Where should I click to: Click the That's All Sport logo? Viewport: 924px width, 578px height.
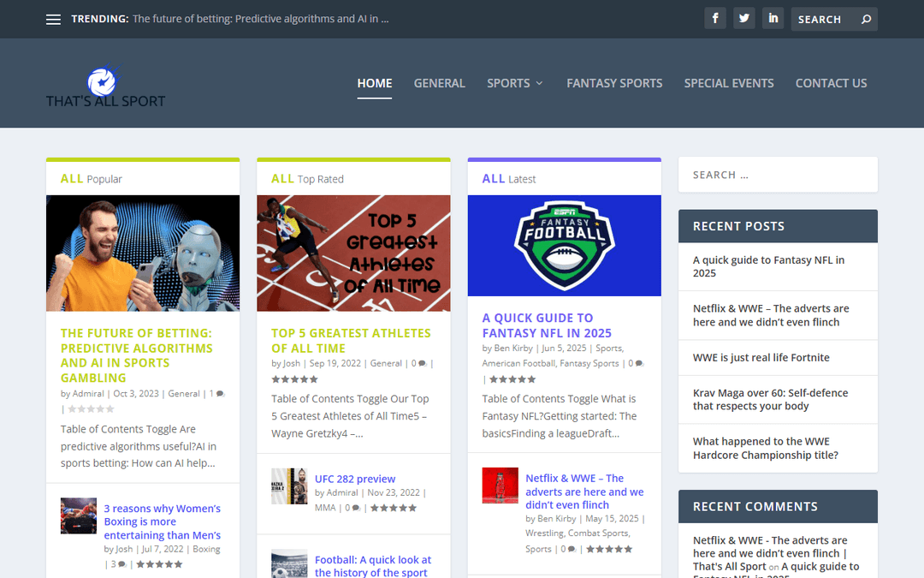point(105,86)
